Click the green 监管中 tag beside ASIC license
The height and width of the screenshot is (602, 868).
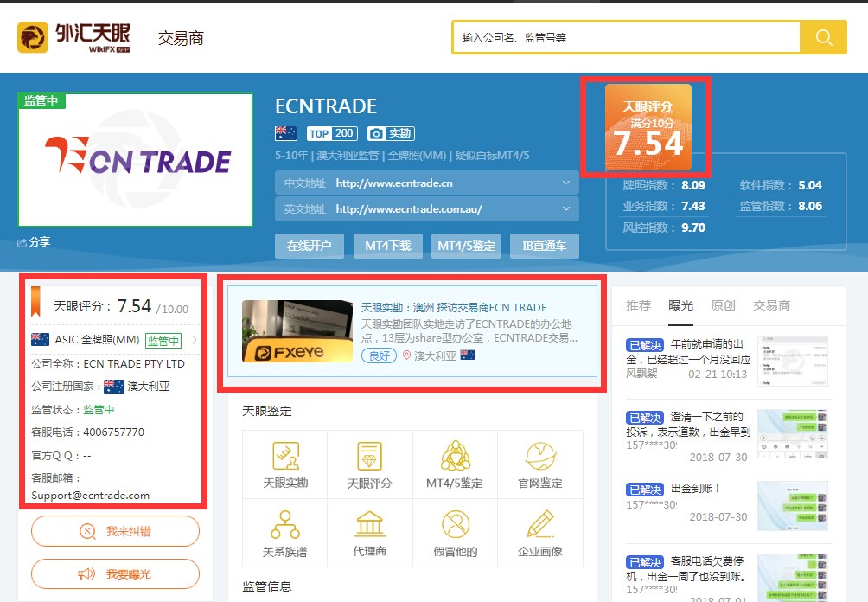point(163,341)
